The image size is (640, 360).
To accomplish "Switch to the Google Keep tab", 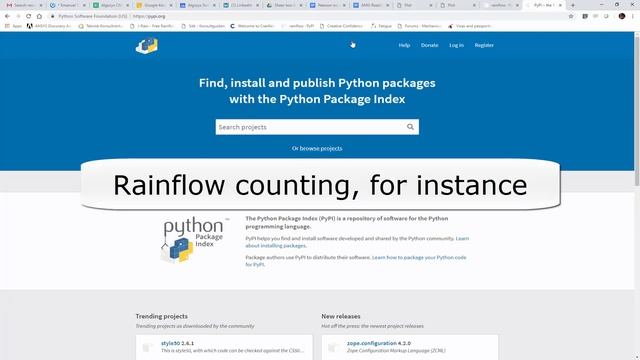I will (154, 5).
